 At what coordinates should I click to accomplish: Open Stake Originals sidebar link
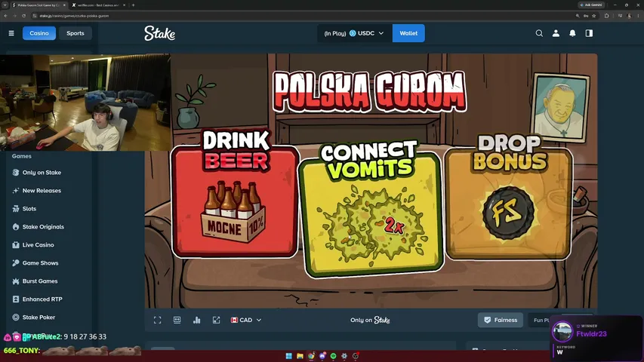click(x=43, y=226)
